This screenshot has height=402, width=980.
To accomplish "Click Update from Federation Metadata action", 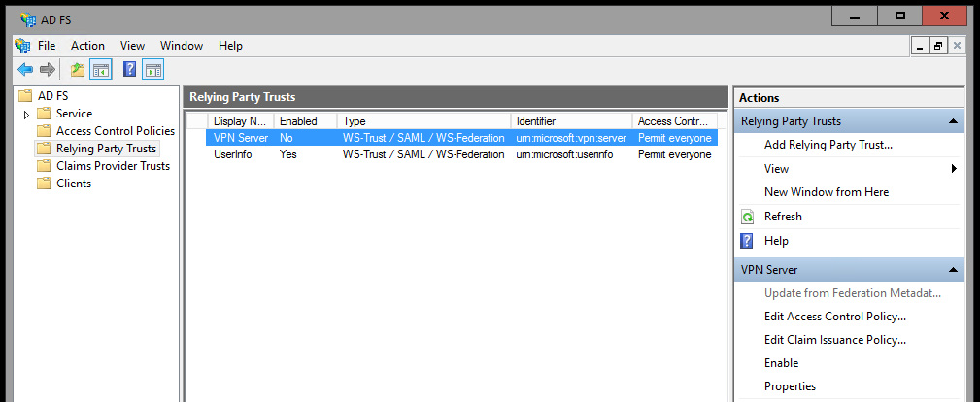I will pyautogui.click(x=853, y=293).
